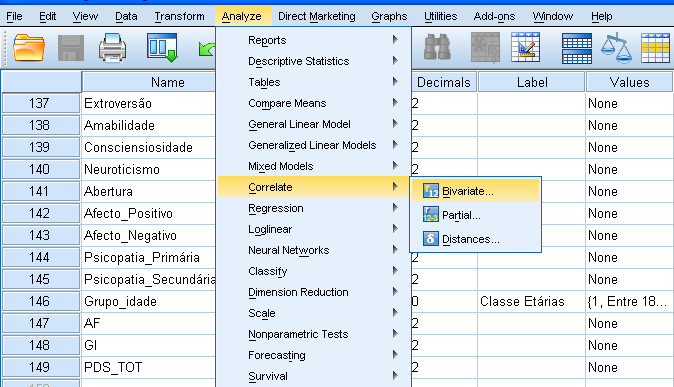Open the Help menu
This screenshot has height=387, width=674.
(x=601, y=16)
